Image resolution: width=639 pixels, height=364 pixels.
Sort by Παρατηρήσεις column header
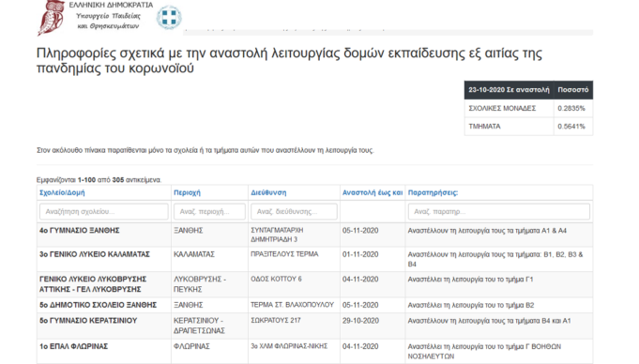coord(433,192)
